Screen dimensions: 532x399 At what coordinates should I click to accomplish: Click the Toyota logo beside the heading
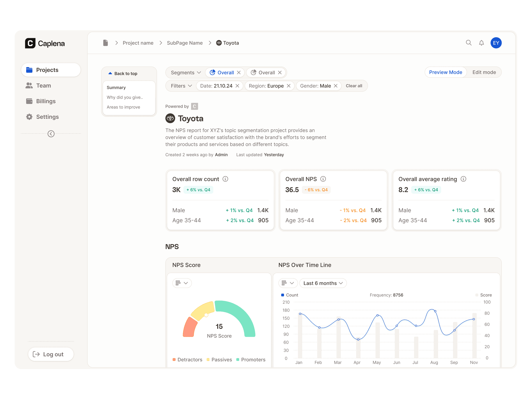(x=170, y=118)
